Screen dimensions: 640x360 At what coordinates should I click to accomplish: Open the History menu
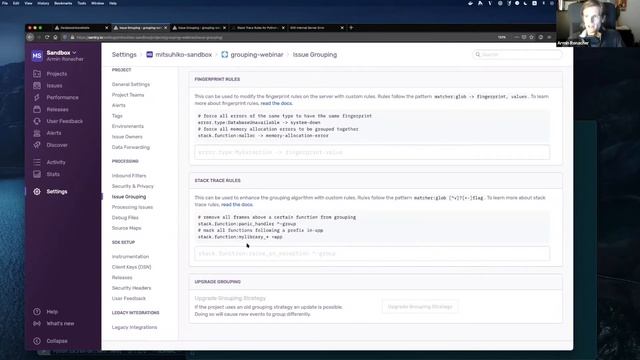(43, 3)
